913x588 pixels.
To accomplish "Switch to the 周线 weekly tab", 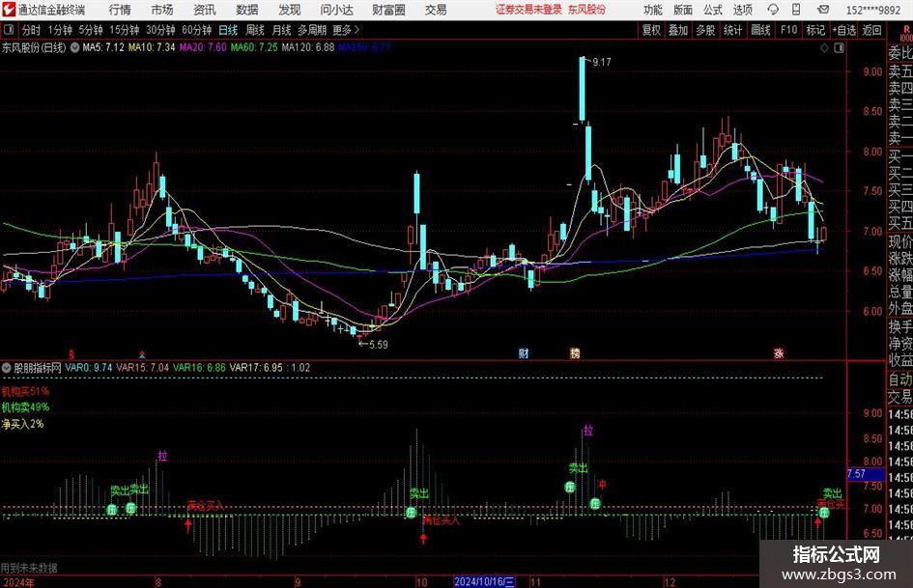I will [x=254, y=30].
